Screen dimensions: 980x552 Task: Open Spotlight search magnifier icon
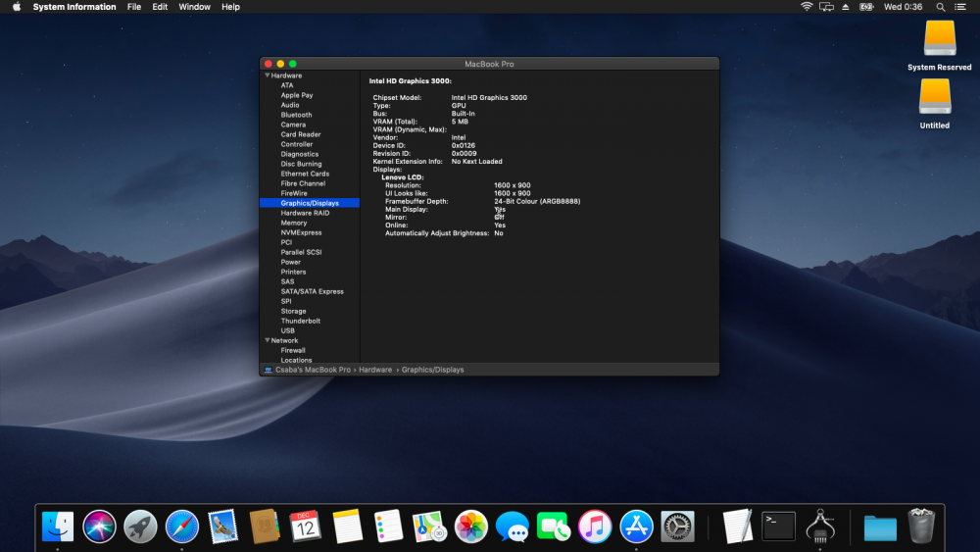pyautogui.click(x=940, y=7)
